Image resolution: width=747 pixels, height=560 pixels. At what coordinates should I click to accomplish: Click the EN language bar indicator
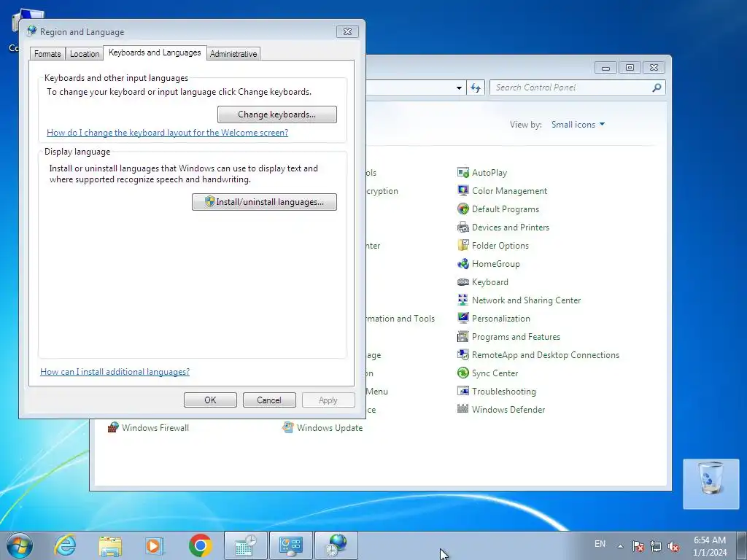pyautogui.click(x=600, y=544)
